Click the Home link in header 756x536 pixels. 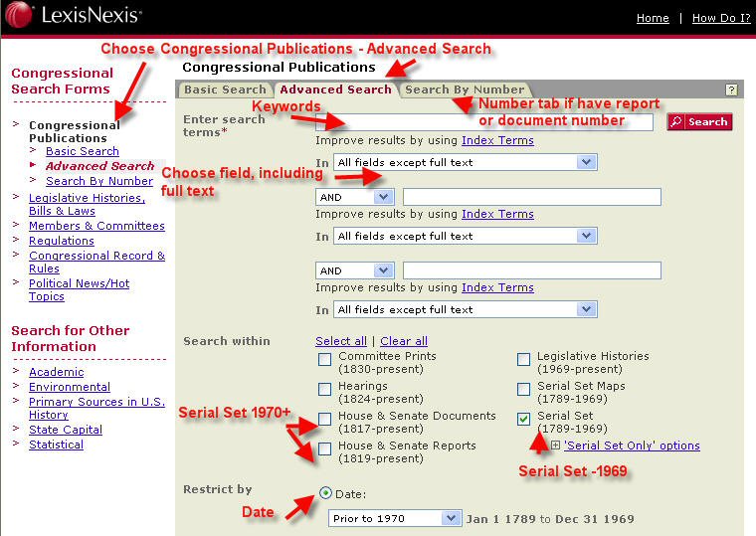tap(653, 18)
